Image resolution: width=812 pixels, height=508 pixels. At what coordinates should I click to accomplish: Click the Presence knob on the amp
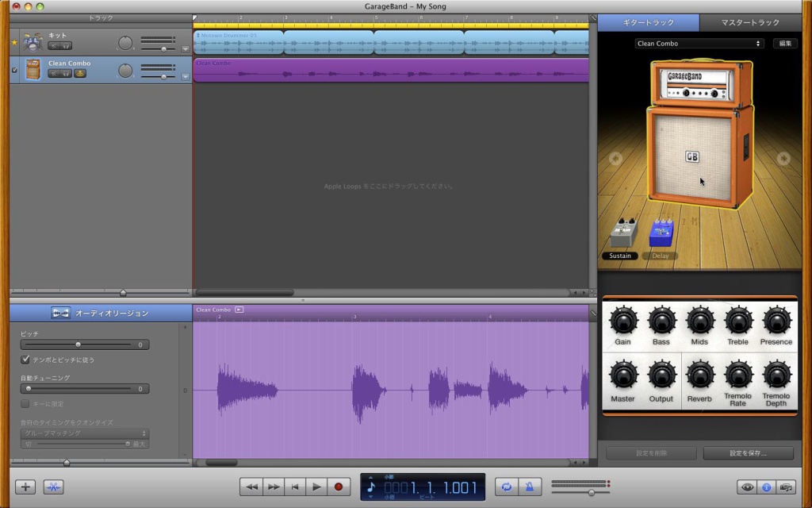point(777,321)
